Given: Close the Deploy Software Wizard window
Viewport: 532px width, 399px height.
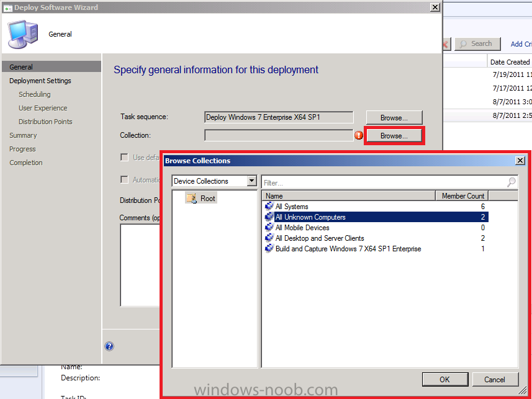Looking at the screenshot, I should [435, 7].
